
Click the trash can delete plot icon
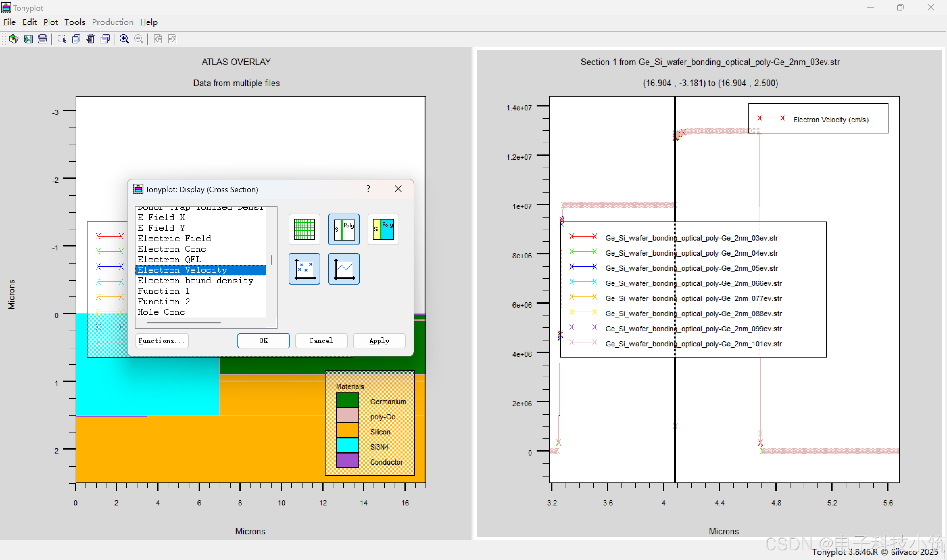click(90, 39)
